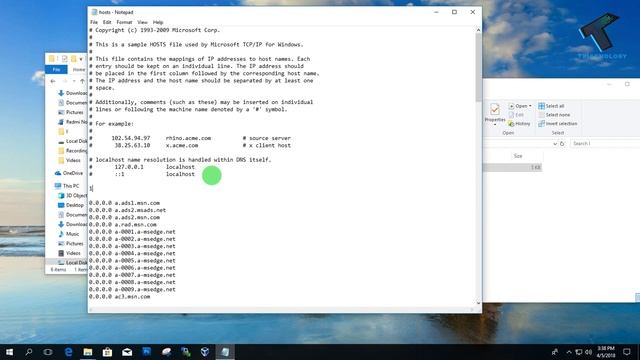This screenshot has width=640, height=360.
Task: Click the line '0.0.0.0 ac3.msn.com'
Action: [120, 297]
